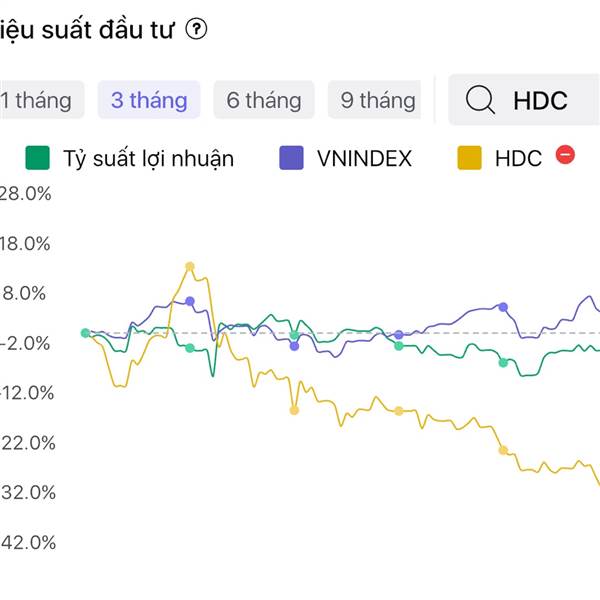Click the HDC search input field
Screen dimensions: 600x600
tap(540, 100)
